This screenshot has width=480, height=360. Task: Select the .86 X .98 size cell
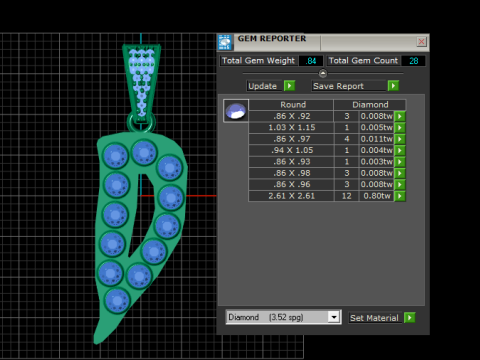[x=291, y=173]
